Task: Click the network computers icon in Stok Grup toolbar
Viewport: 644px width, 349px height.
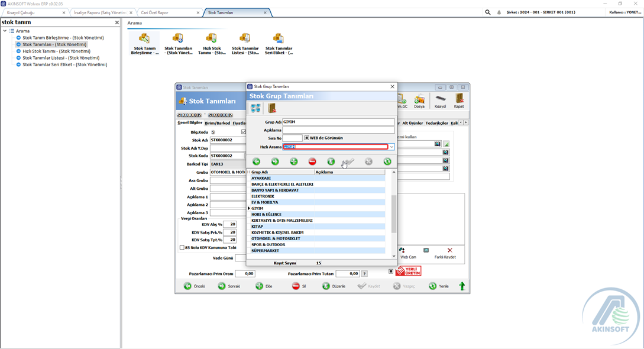Action: pos(255,108)
